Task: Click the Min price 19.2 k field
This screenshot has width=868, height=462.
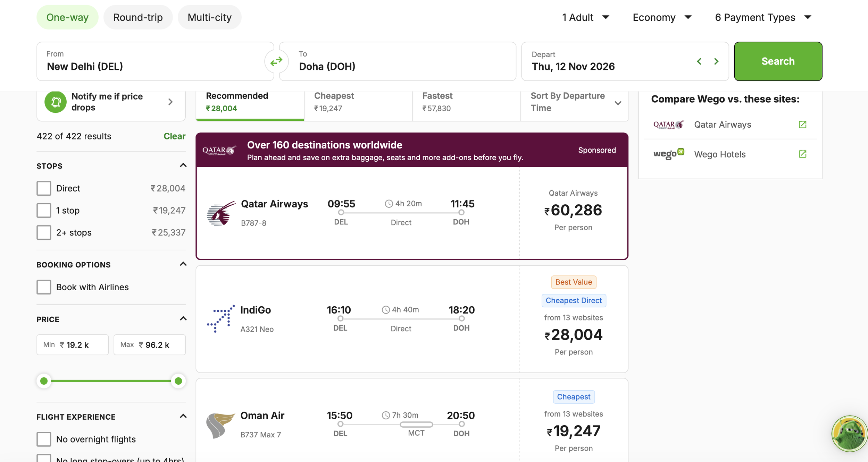Action: tap(73, 345)
